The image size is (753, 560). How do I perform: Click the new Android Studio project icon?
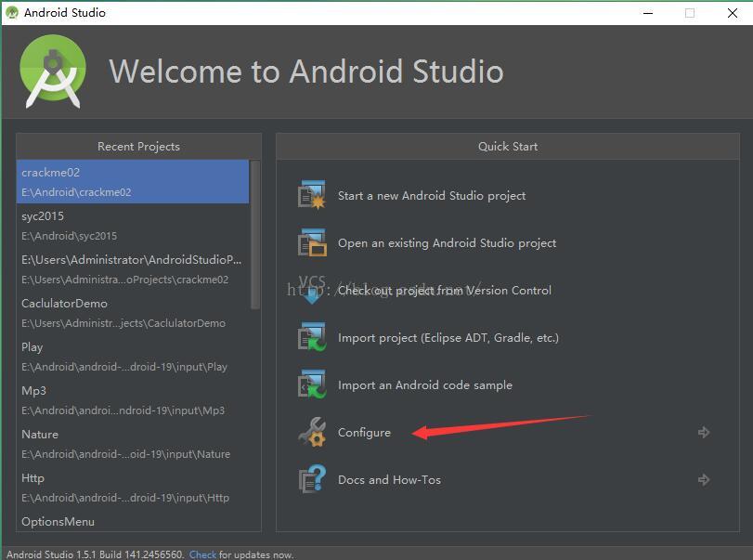pyautogui.click(x=312, y=195)
